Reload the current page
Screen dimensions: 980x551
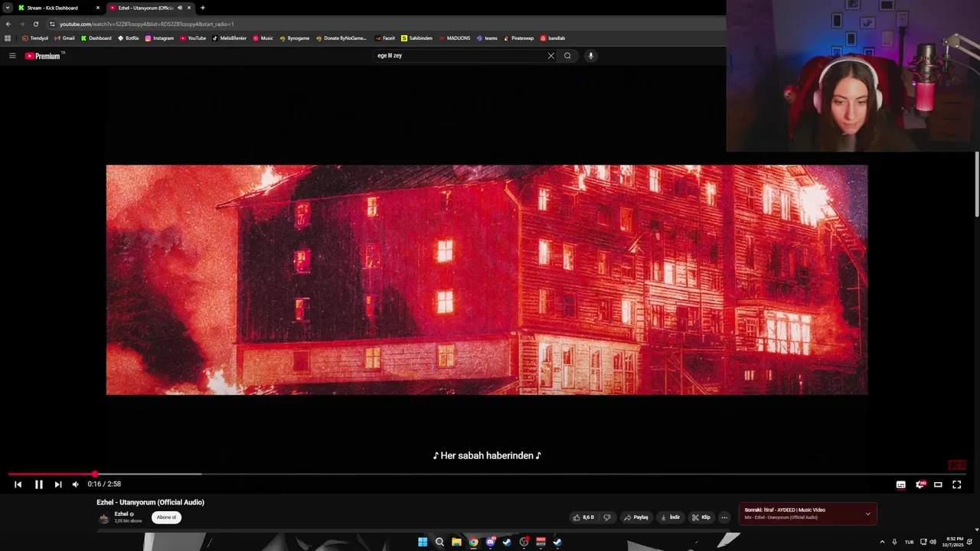[x=35, y=24]
